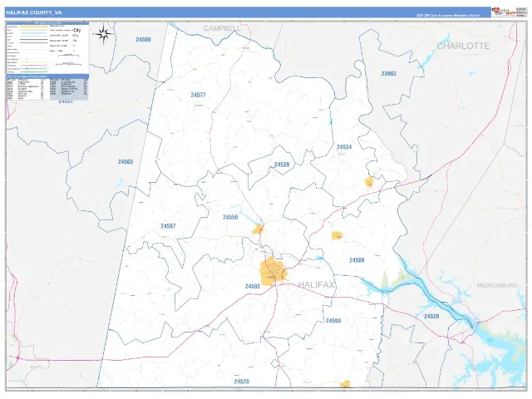
Task: Select ZIP code label 24577
Action: tap(198, 95)
